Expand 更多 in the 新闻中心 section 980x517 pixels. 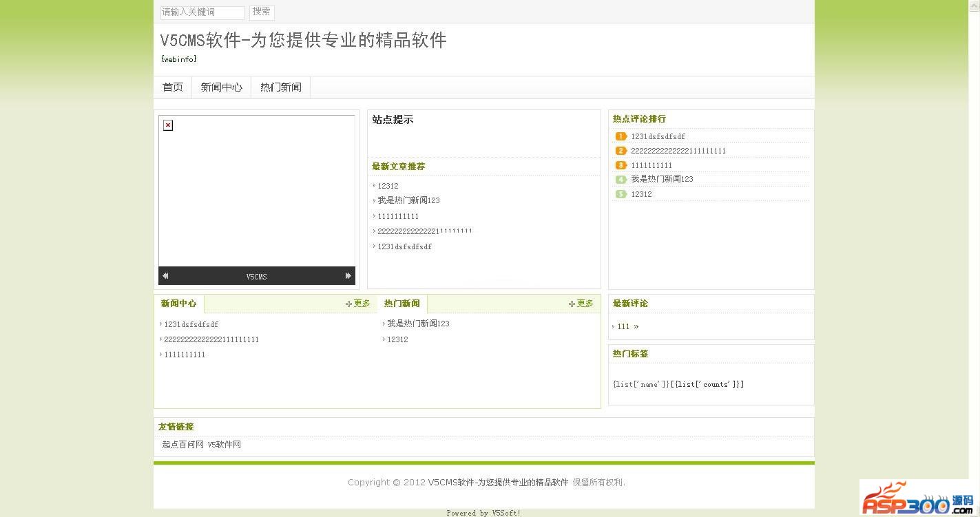(358, 304)
